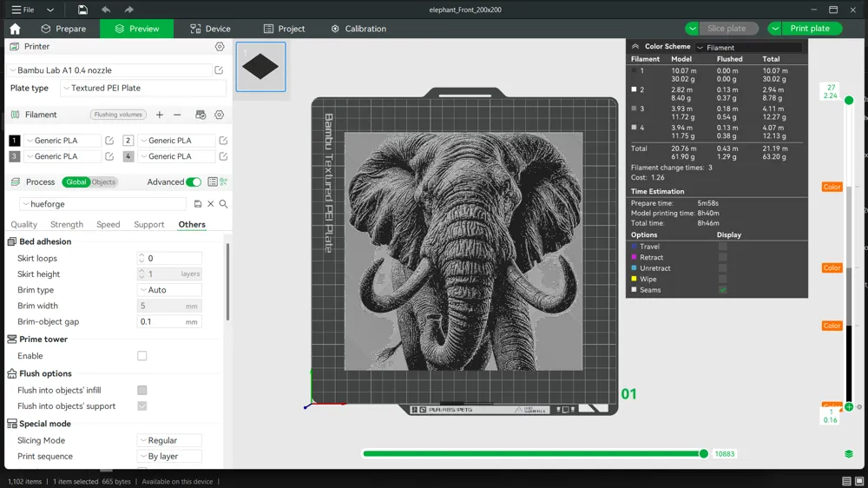868x488 pixels.
Task: Switch to the Device tab
Action: pyautogui.click(x=210, y=29)
